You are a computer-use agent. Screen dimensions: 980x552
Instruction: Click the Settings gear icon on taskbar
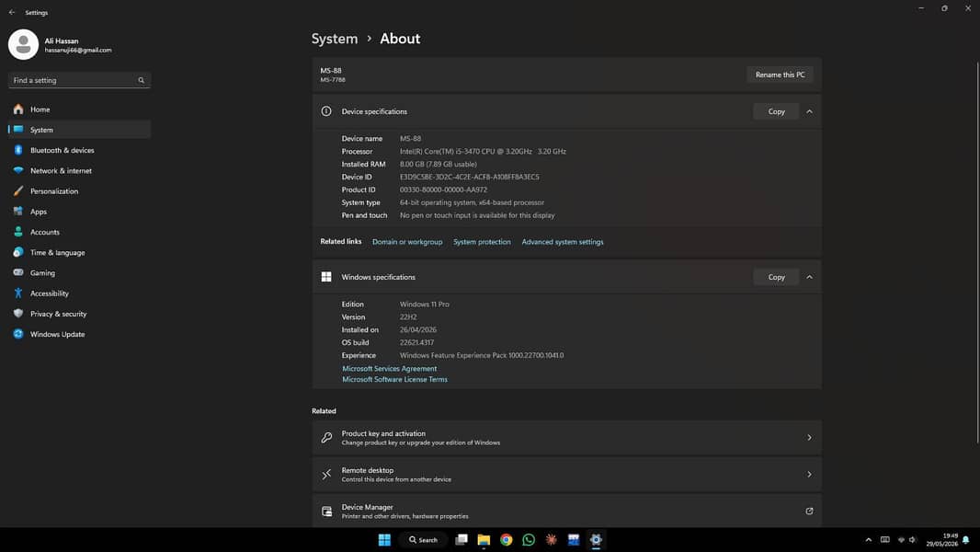click(596, 539)
